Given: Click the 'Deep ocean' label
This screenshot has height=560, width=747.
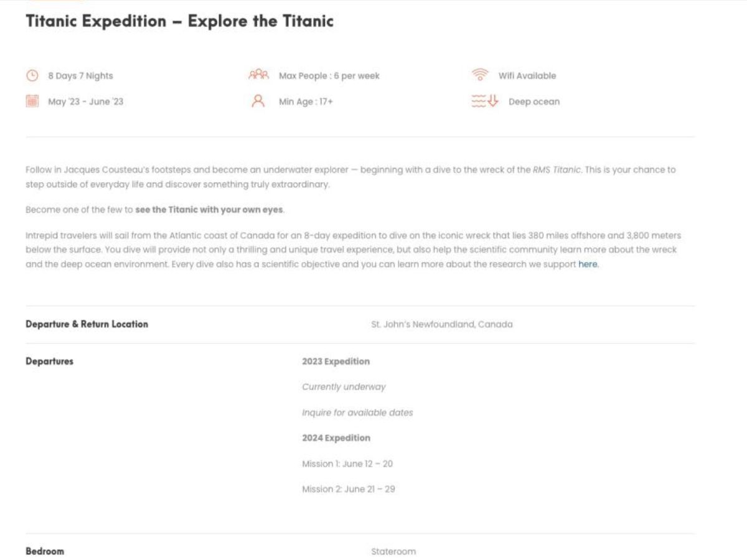Looking at the screenshot, I should [x=534, y=101].
